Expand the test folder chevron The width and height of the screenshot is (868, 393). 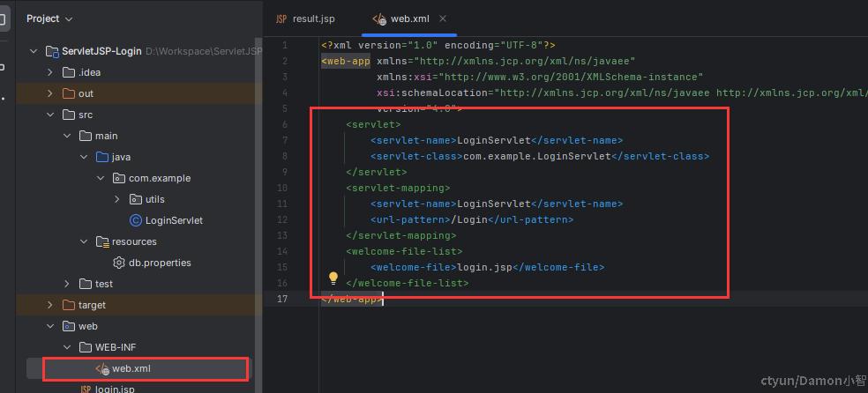(x=67, y=284)
